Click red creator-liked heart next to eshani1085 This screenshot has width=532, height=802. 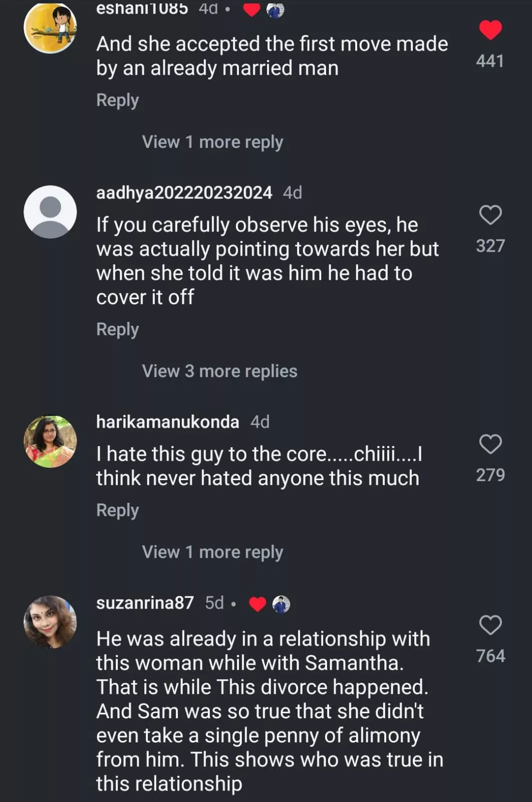click(x=251, y=10)
